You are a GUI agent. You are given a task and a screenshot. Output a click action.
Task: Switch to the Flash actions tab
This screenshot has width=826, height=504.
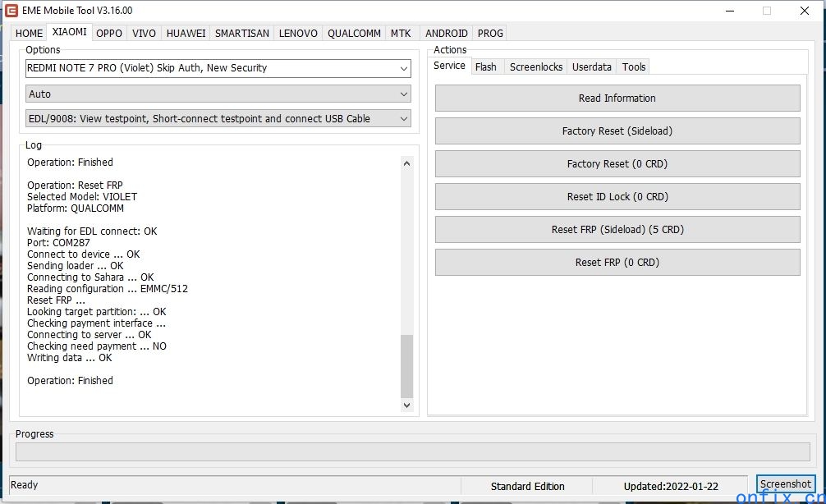485,67
